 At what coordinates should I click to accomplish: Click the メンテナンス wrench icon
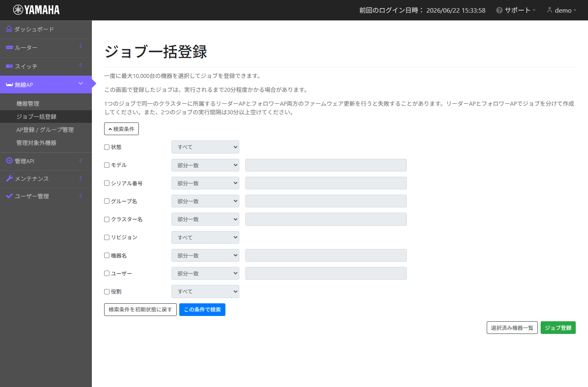point(9,178)
